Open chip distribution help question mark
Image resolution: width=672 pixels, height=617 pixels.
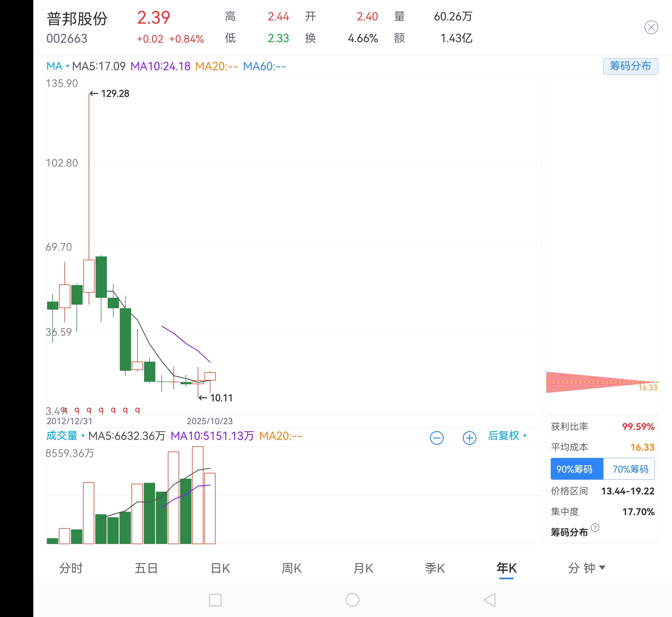[595, 527]
